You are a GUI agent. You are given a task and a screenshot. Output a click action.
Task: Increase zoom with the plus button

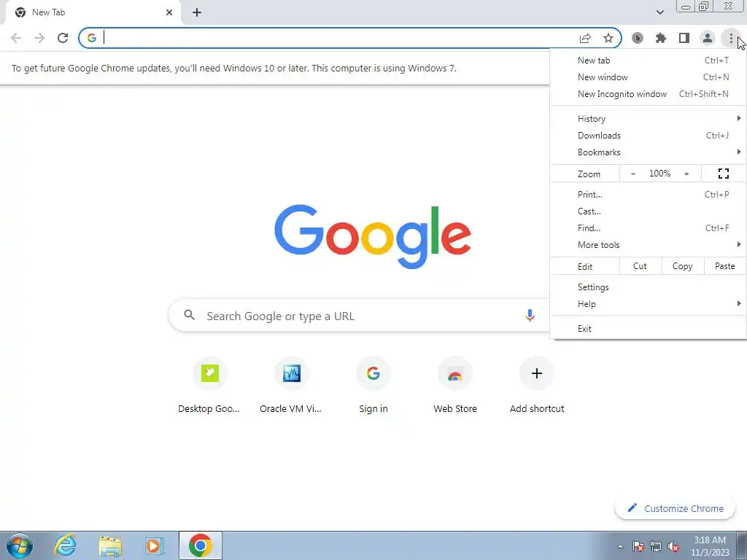[686, 174]
